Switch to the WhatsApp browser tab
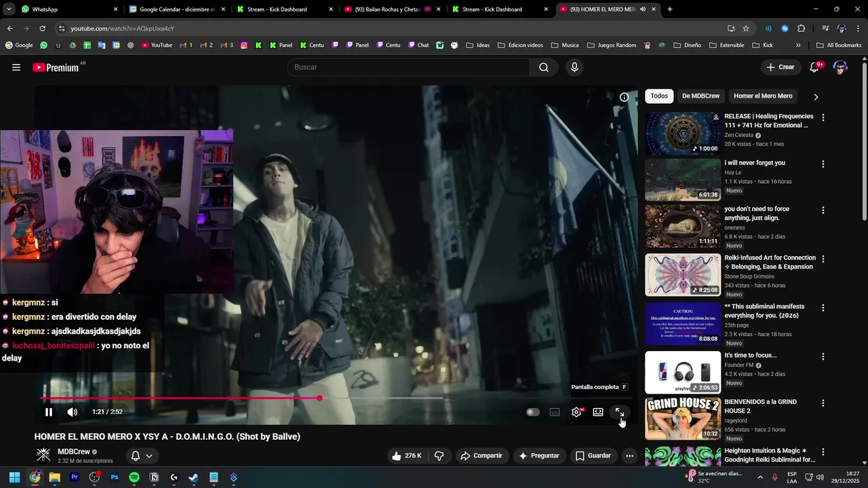 click(64, 9)
